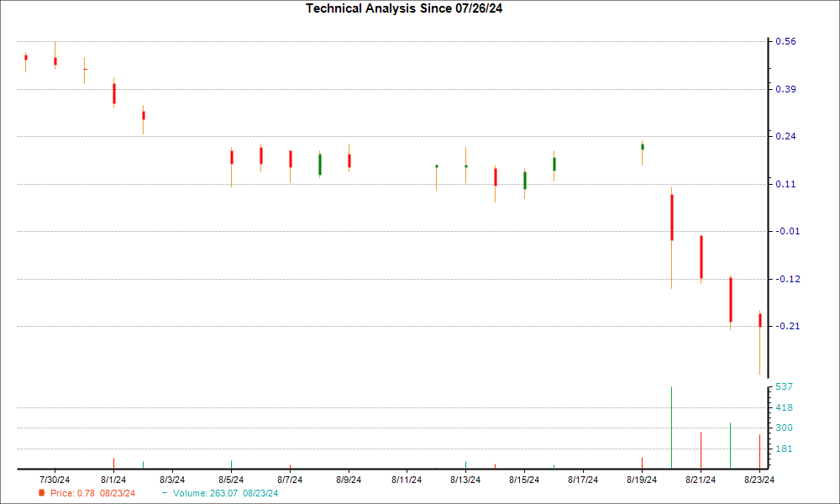
Task: Click the green candlestick on 8/15/24
Action: [x=524, y=180]
